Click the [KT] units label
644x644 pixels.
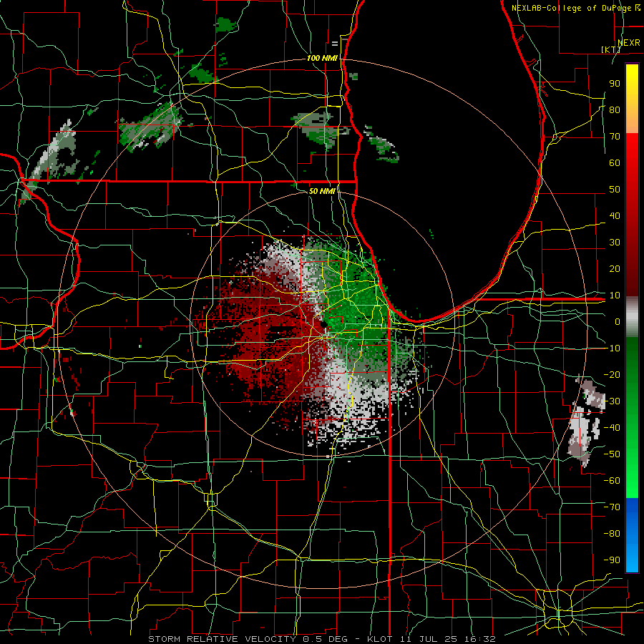click(611, 49)
